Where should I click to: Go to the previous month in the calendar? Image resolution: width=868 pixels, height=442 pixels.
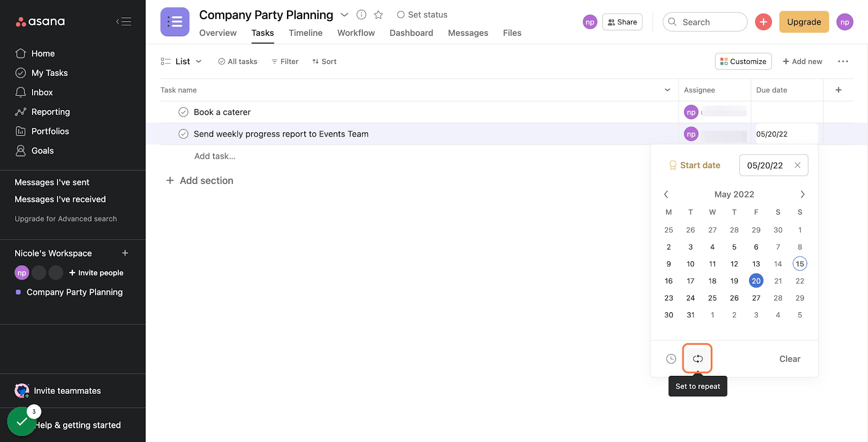click(x=666, y=194)
